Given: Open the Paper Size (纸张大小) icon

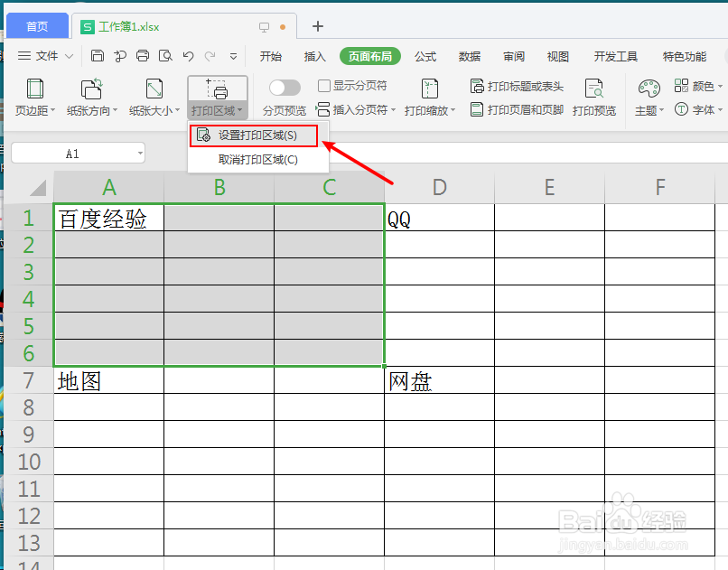Looking at the screenshot, I should (x=154, y=89).
